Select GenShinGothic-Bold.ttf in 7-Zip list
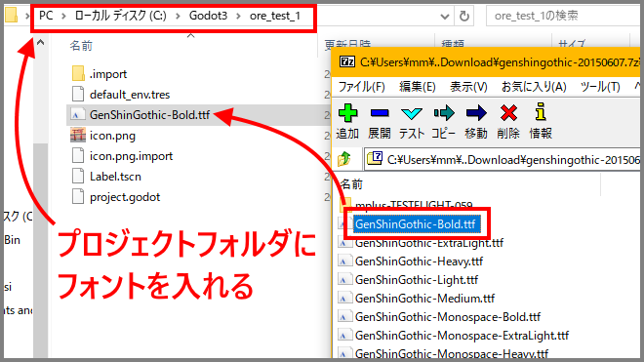 click(x=417, y=224)
